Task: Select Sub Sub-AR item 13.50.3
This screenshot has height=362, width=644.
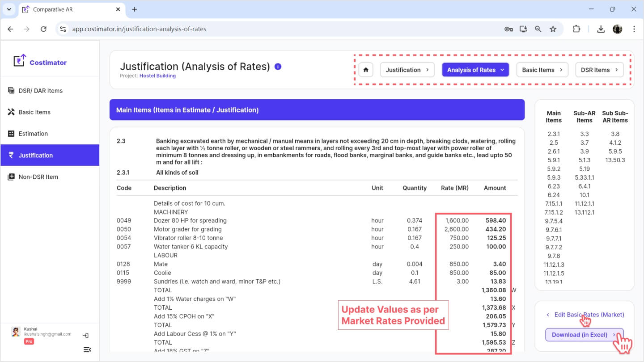Action: click(x=615, y=160)
